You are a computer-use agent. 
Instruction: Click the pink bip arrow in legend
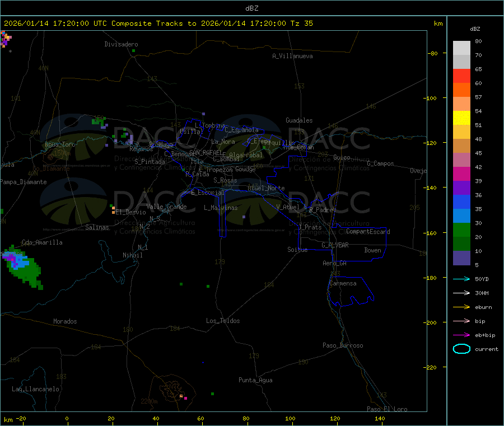(461, 321)
